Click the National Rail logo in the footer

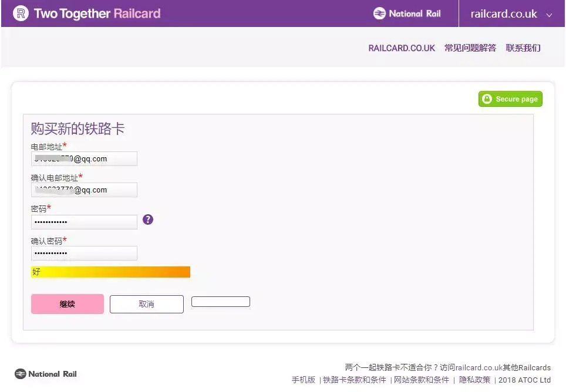tap(45, 373)
